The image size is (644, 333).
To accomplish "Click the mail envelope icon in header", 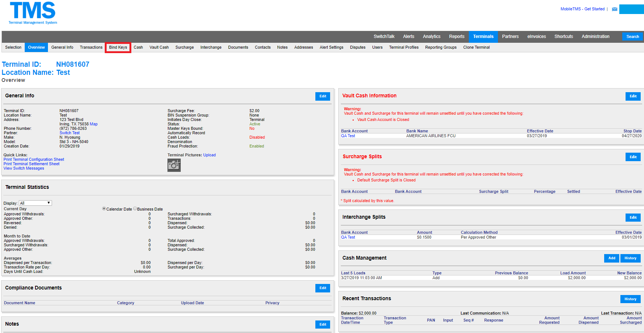I will pyautogui.click(x=614, y=9).
